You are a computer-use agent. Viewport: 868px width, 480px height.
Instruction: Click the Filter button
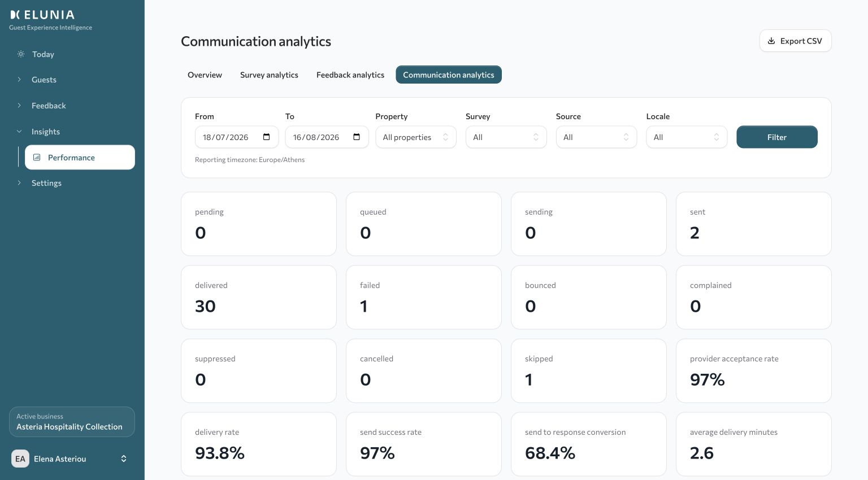click(x=777, y=137)
